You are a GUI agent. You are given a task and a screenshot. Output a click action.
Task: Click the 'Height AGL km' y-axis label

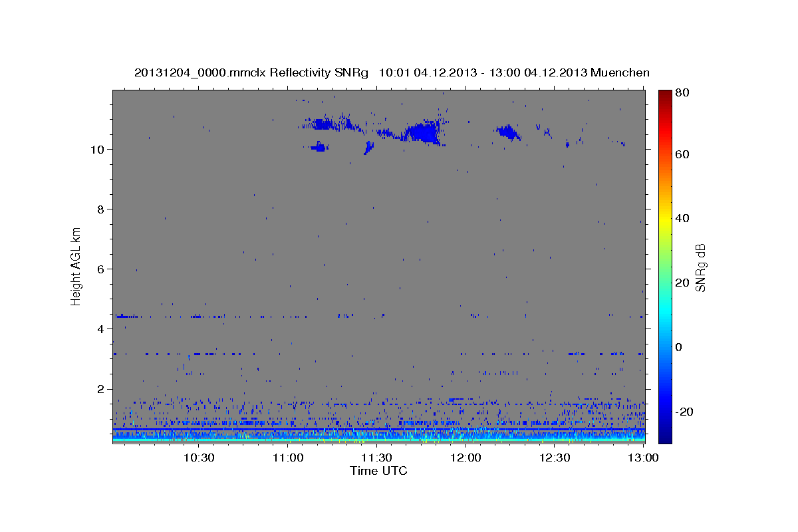tap(76, 266)
